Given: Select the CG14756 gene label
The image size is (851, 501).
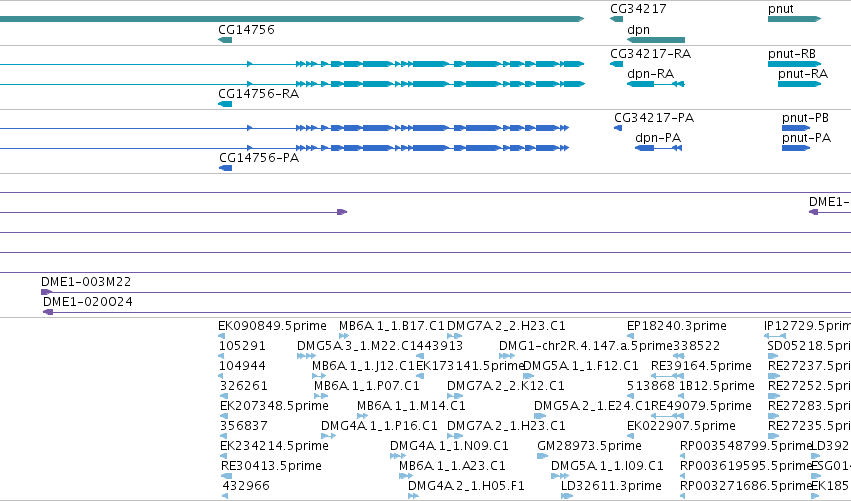Looking at the screenshot, I should pyautogui.click(x=246, y=29).
